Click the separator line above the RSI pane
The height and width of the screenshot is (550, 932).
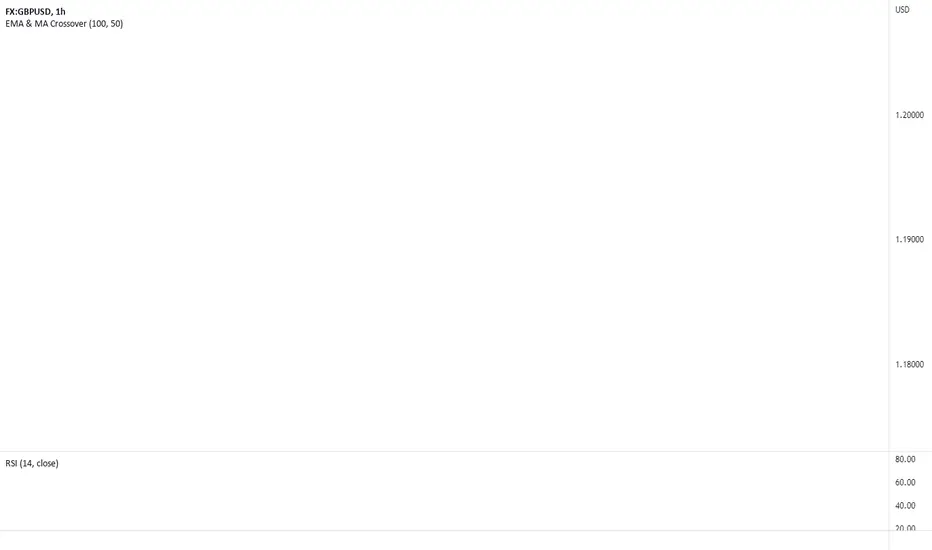pyautogui.click(x=445, y=451)
